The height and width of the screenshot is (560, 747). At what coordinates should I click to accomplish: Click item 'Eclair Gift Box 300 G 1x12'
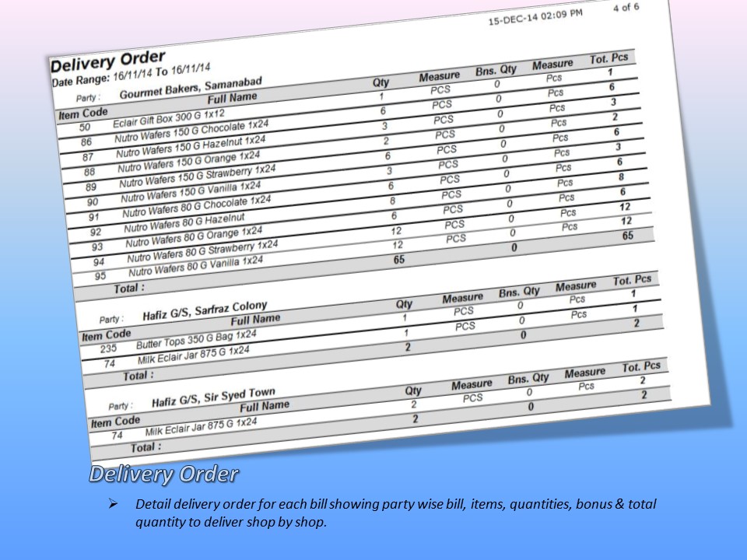(x=169, y=118)
